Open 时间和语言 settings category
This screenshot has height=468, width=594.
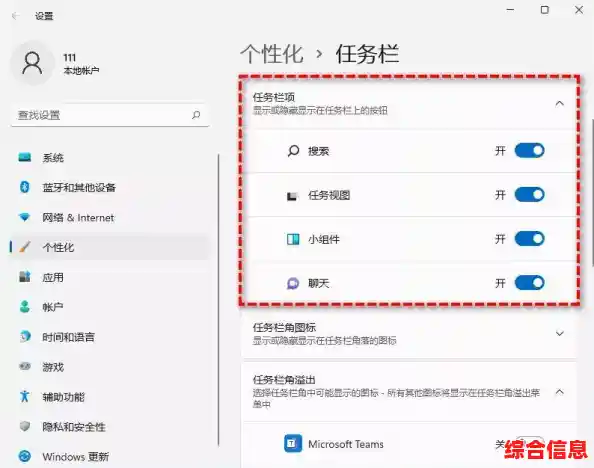coord(110,337)
